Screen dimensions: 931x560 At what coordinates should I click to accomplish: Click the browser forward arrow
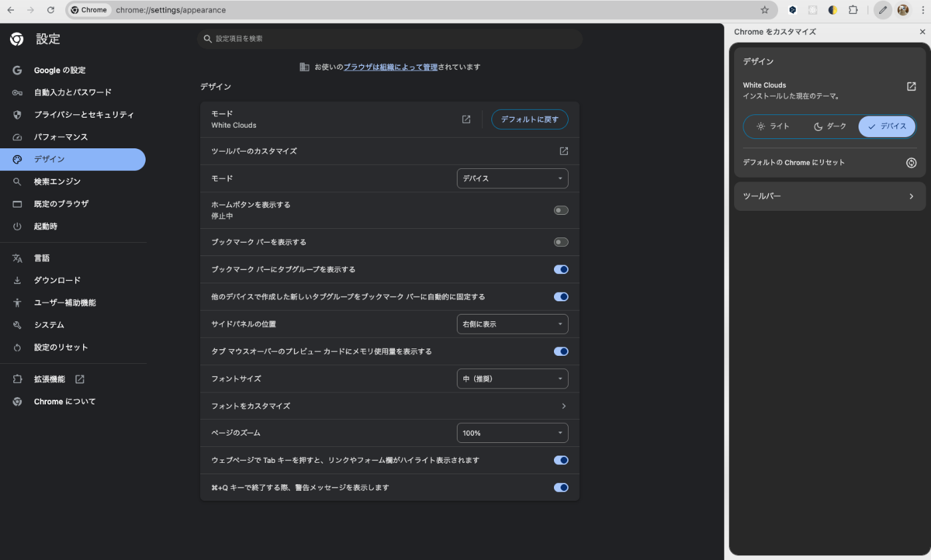[x=31, y=10]
